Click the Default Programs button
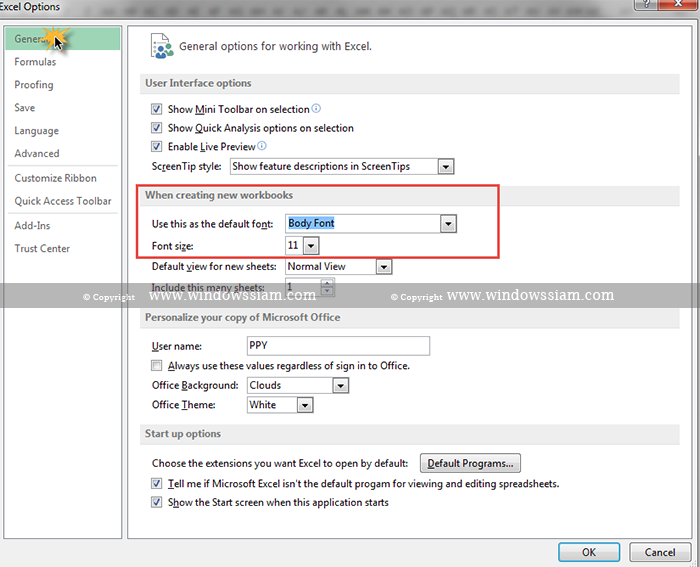700x567 pixels. tap(470, 463)
